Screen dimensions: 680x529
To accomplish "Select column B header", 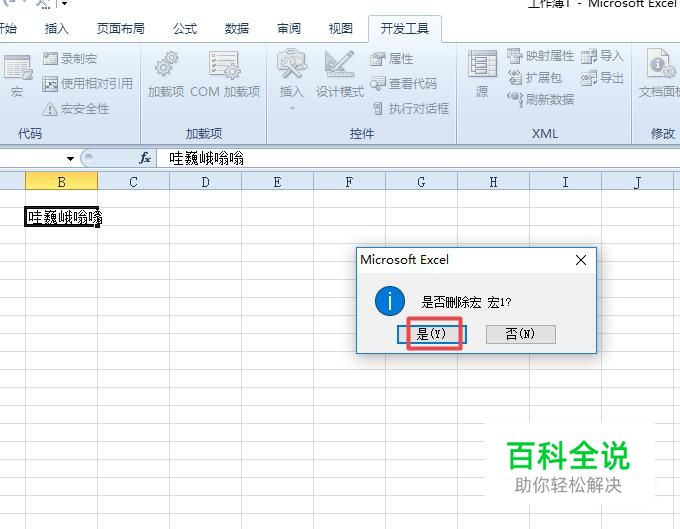I will coord(62,182).
